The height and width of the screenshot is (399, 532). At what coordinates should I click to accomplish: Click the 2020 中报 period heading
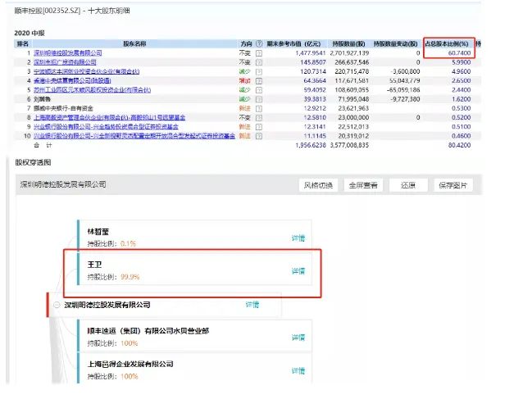(30, 34)
